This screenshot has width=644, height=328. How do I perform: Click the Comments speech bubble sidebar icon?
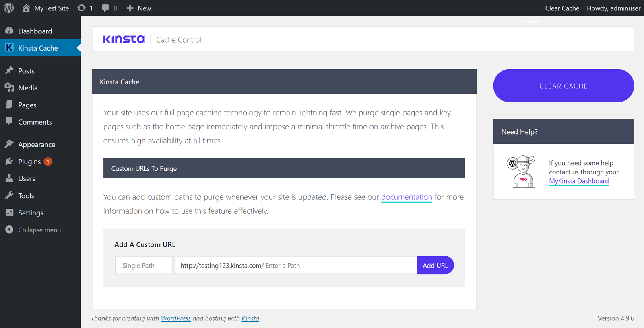[9, 121]
